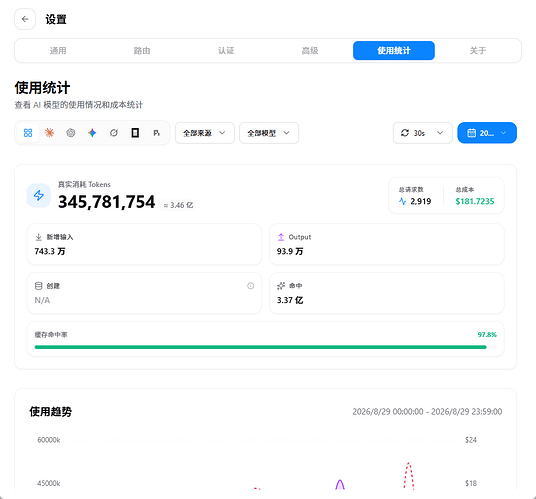Switch to the 路由 tab
The image size is (536, 499).
click(x=142, y=51)
